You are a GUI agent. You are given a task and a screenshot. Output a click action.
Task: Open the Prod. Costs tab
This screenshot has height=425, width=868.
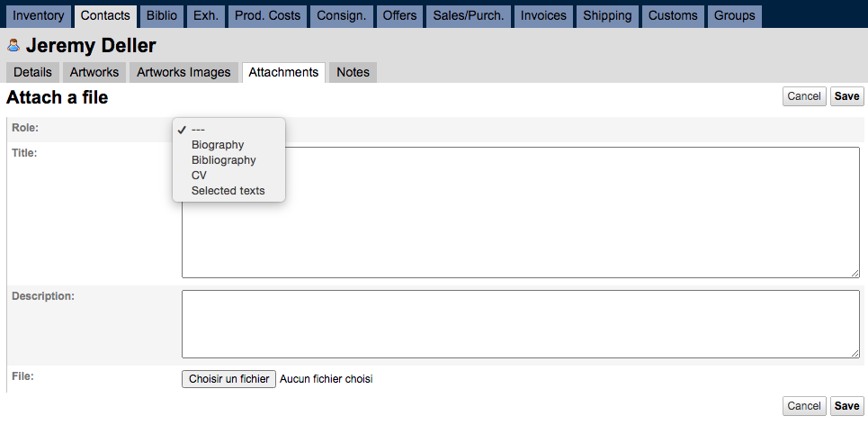click(268, 15)
